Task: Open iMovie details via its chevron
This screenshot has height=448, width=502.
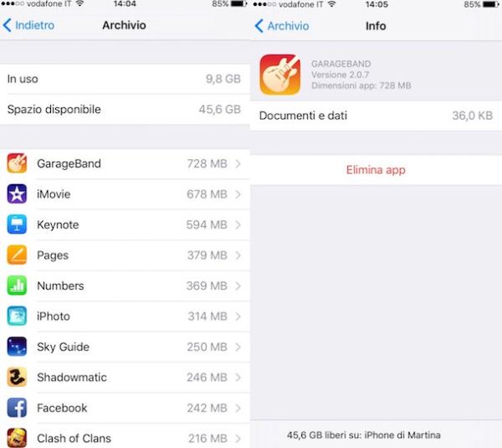Action: pos(238,194)
